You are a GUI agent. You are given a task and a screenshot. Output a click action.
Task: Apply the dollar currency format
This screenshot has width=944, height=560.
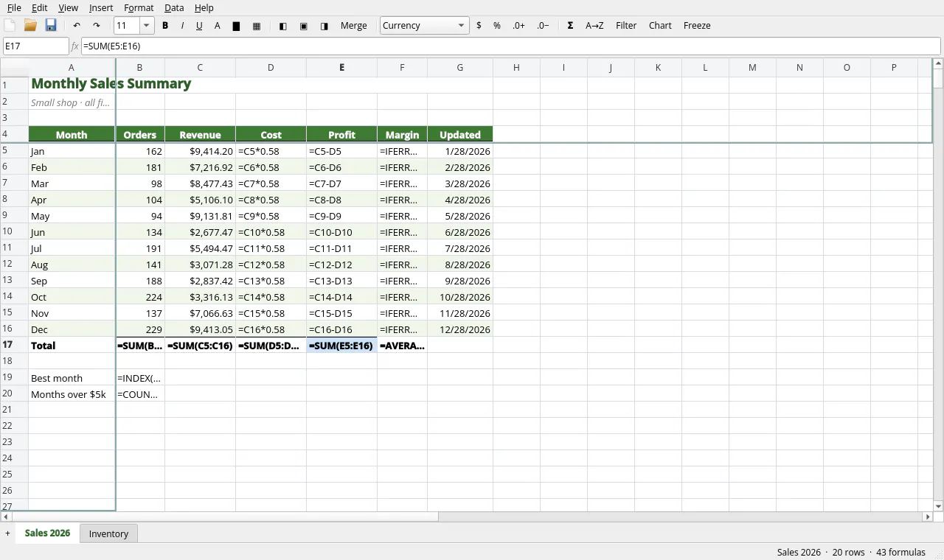(479, 26)
